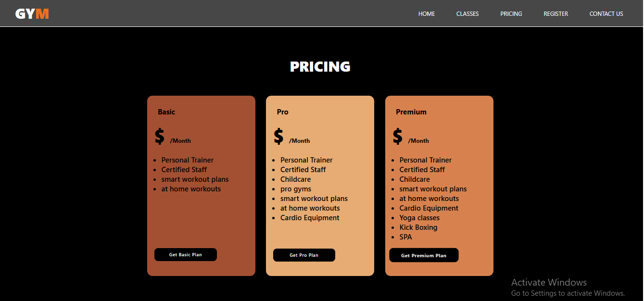The width and height of the screenshot is (644, 301).
Task: Click the GYM logo in the header
Action: 32,14
